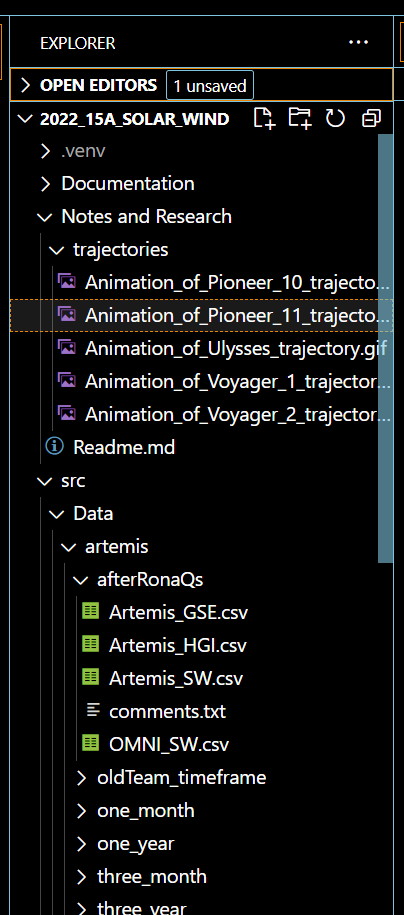Click the Explorer vertical scrollbar
Screen dimensions: 404x915
click(386, 348)
